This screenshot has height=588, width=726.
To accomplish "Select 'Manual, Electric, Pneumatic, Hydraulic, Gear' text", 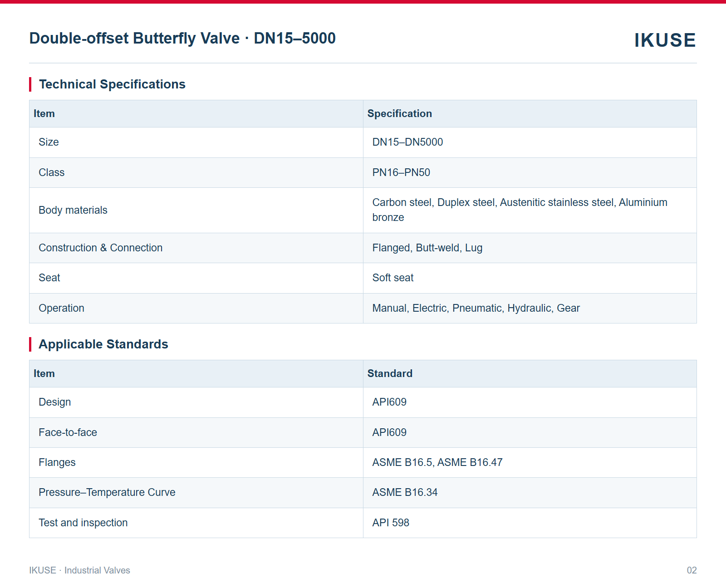I will pyautogui.click(x=476, y=308).
